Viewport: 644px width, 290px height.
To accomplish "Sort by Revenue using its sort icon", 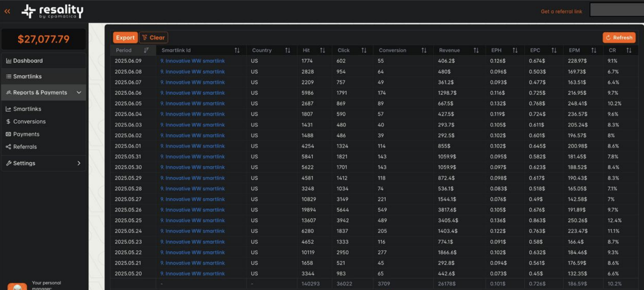I will (x=476, y=50).
